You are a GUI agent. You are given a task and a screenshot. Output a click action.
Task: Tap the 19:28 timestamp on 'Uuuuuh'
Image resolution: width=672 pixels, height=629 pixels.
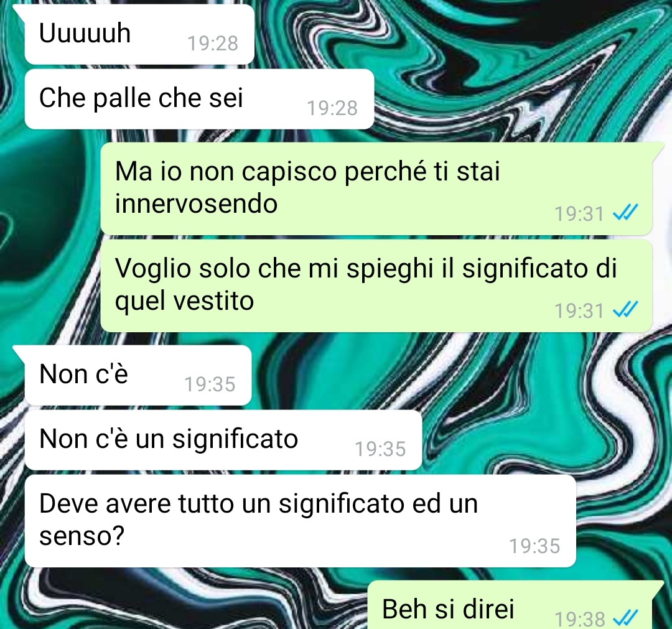click(x=213, y=44)
